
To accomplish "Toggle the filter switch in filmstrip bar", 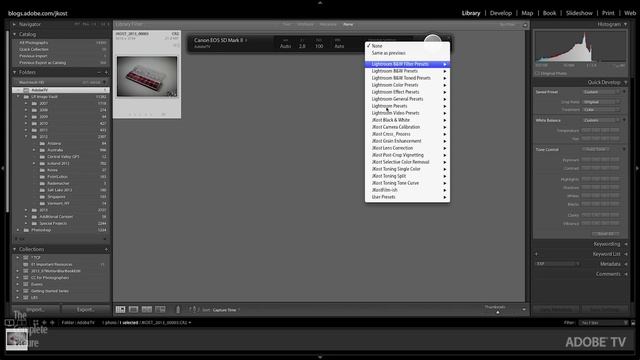I will click(633, 323).
